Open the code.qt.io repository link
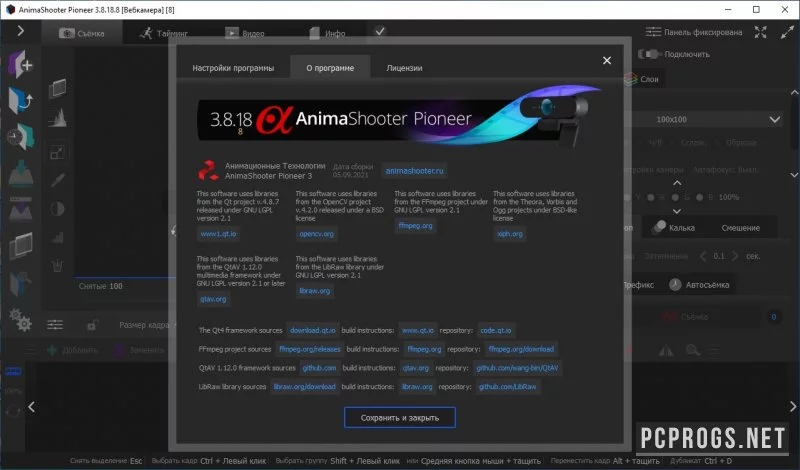The height and width of the screenshot is (470, 800). tap(495, 330)
